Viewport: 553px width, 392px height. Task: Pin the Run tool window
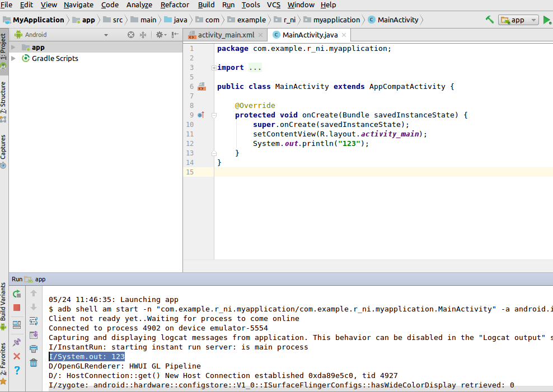point(16,342)
